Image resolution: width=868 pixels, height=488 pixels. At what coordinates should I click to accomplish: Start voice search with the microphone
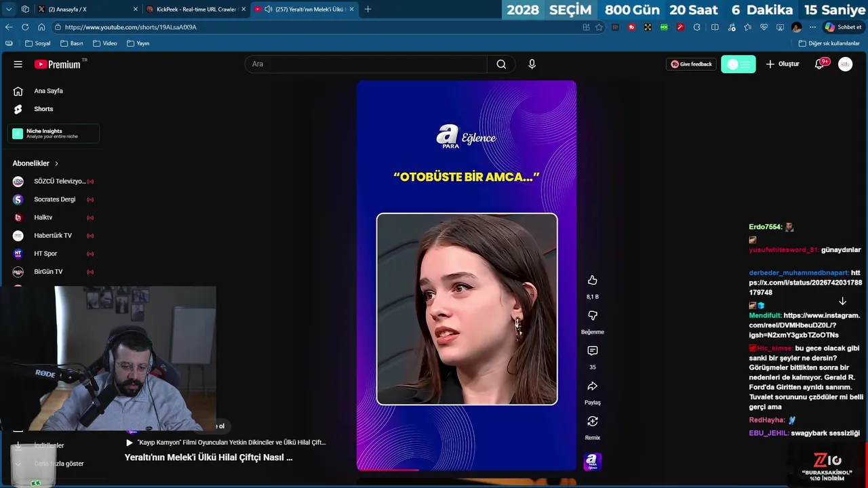pyautogui.click(x=532, y=64)
